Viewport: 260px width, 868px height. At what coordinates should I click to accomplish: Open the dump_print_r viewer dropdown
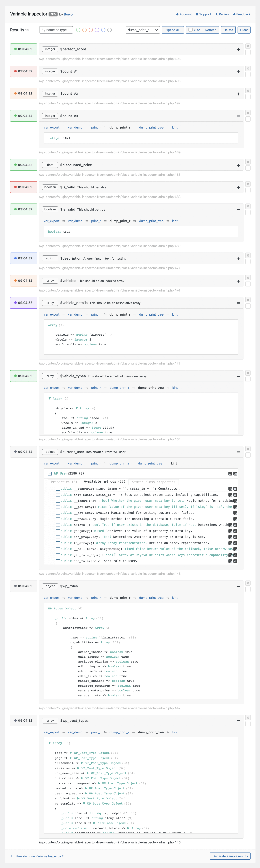[x=143, y=30]
